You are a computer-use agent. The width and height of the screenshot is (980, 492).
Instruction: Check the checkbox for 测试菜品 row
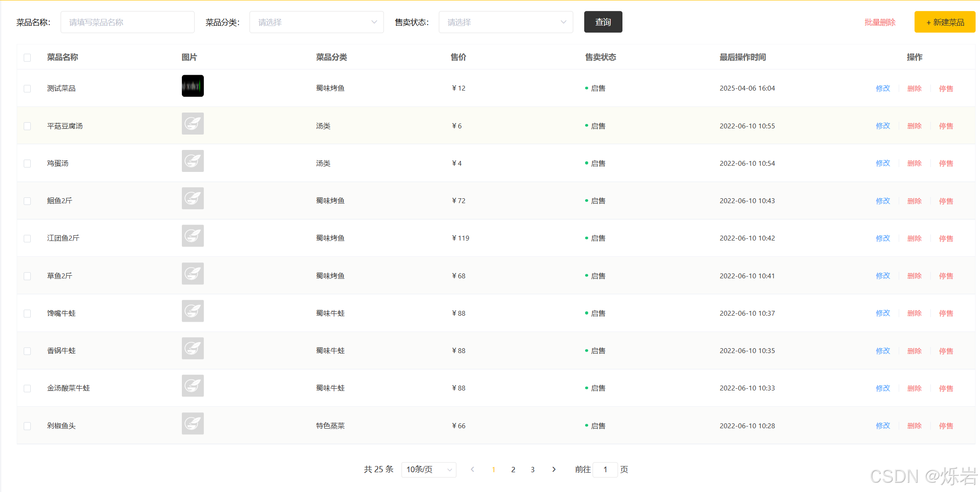click(x=27, y=88)
